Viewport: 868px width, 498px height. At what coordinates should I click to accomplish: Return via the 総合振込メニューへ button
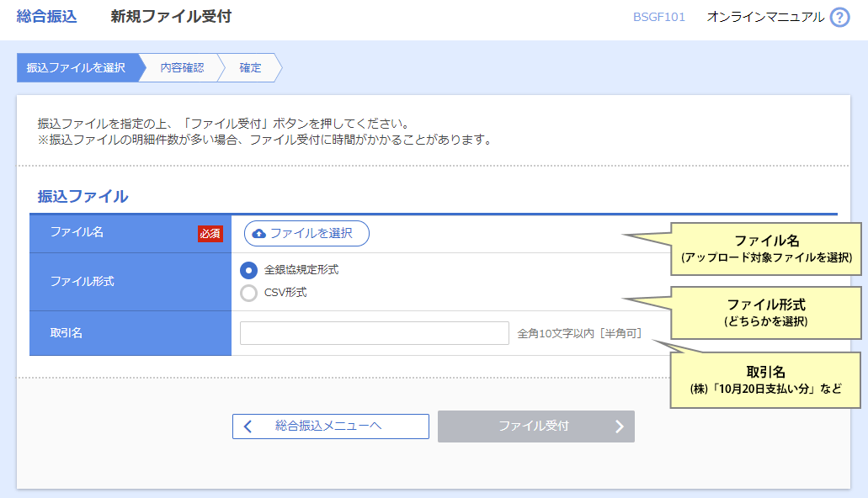pos(330,426)
